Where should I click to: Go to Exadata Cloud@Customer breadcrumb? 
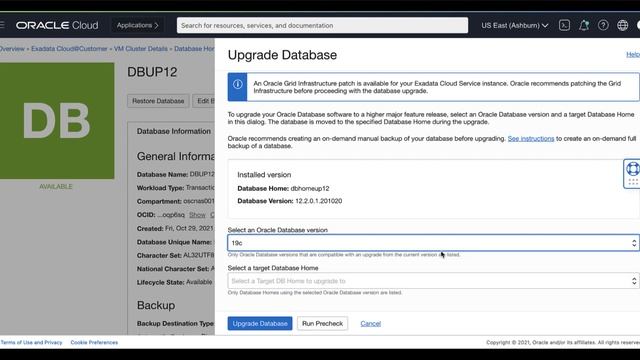69,49
